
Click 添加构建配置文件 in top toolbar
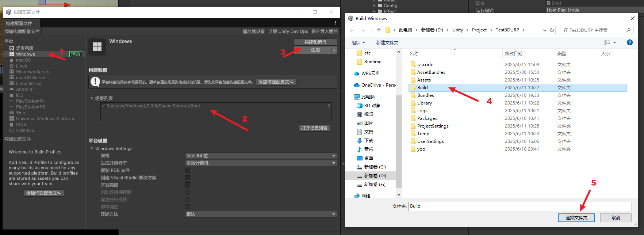click(22, 31)
